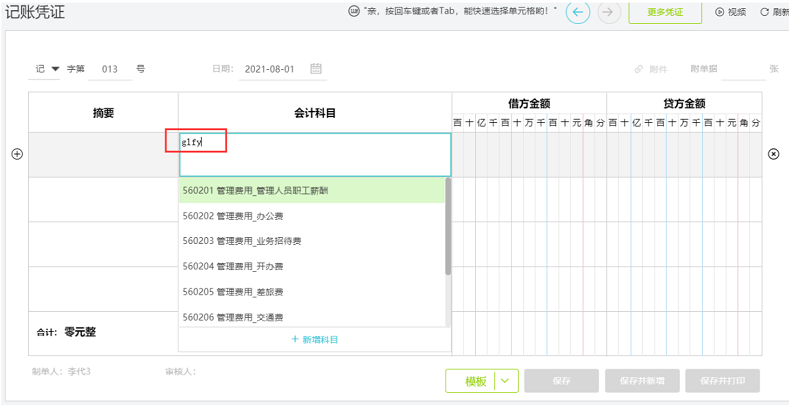
Task: Click the 审核人 label
Action: [180, 372]
